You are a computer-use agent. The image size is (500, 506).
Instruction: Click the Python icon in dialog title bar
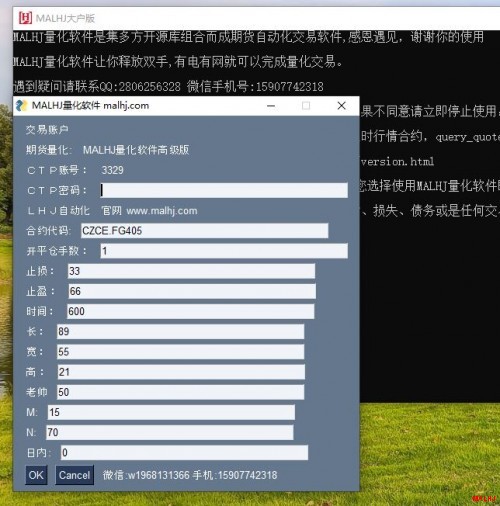(x=22, y=106)
